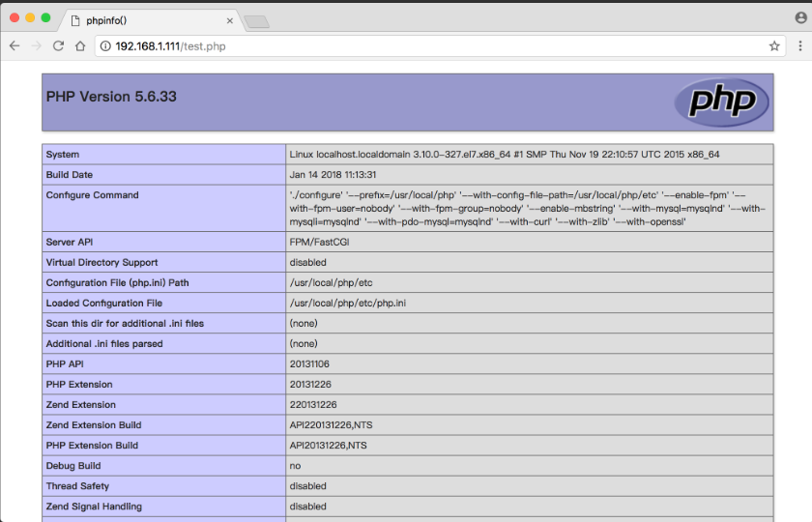
Task: Click the Jan 14 2018 11:13:31 value
Action: coord(333,175)
